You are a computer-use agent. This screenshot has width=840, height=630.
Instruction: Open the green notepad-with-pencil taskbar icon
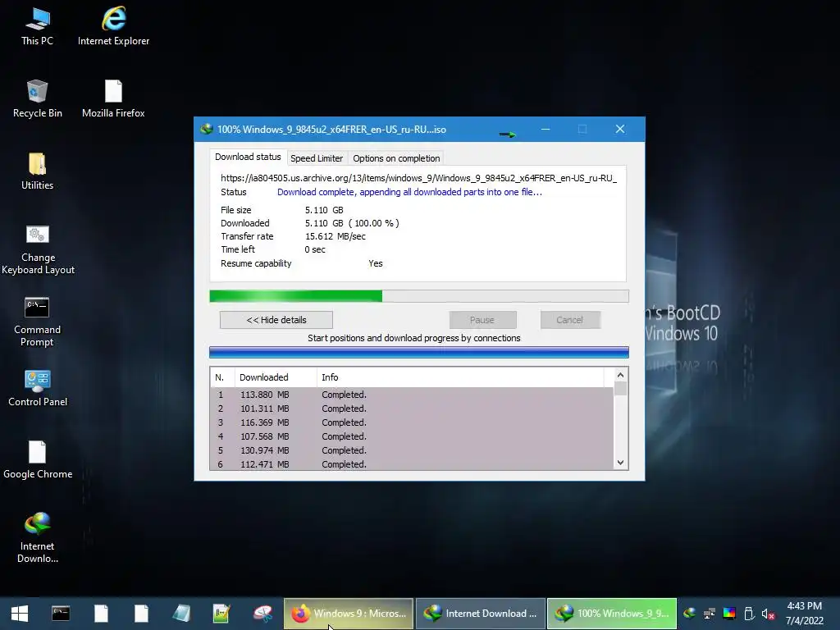coord(221,614)
